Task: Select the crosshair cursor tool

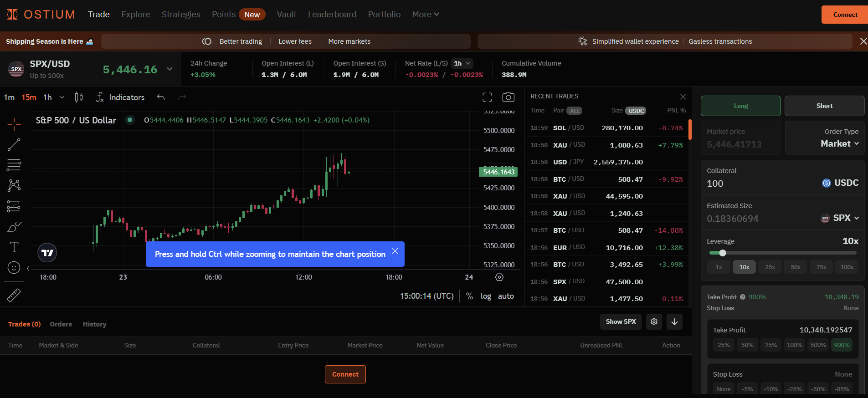Action: [x=14, y=124]
